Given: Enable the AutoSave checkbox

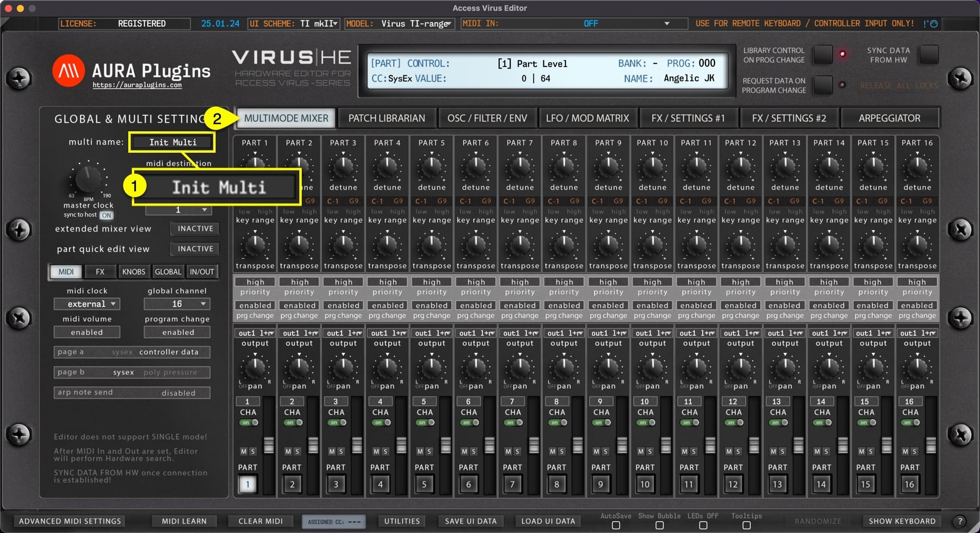Looking at the screenshot, I should click(616, 525).
